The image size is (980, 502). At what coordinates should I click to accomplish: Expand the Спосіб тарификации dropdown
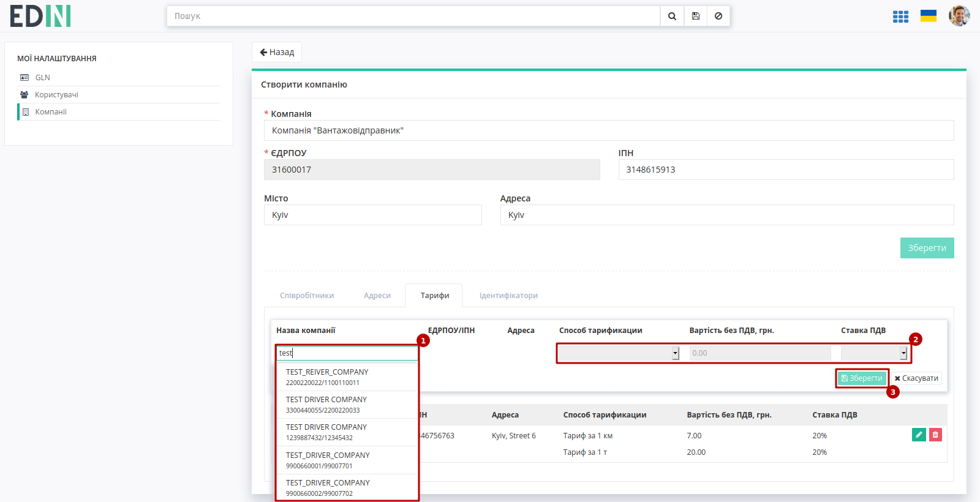click(619, 353)
